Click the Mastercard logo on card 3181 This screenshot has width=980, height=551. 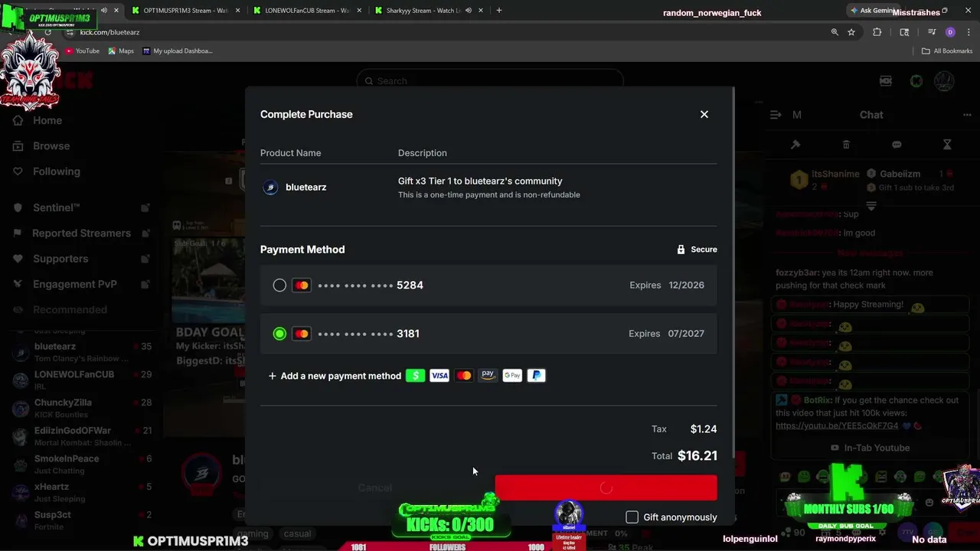pos(302,334)
